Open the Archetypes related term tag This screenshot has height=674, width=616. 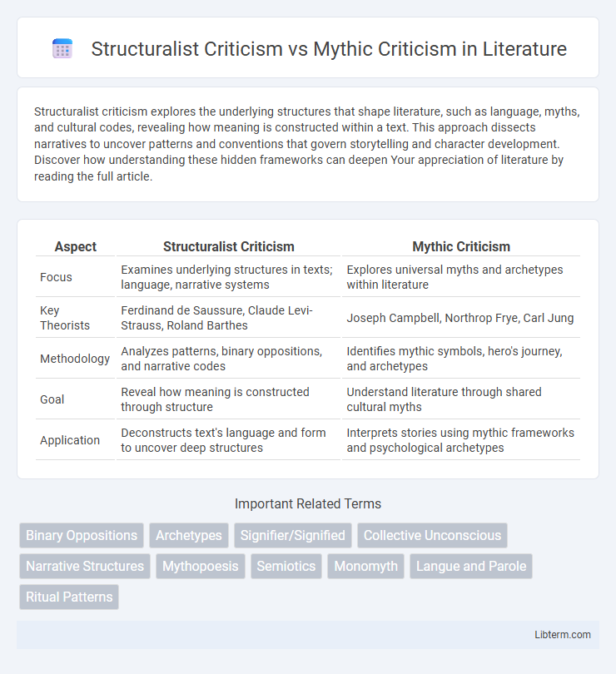[189, 535]
